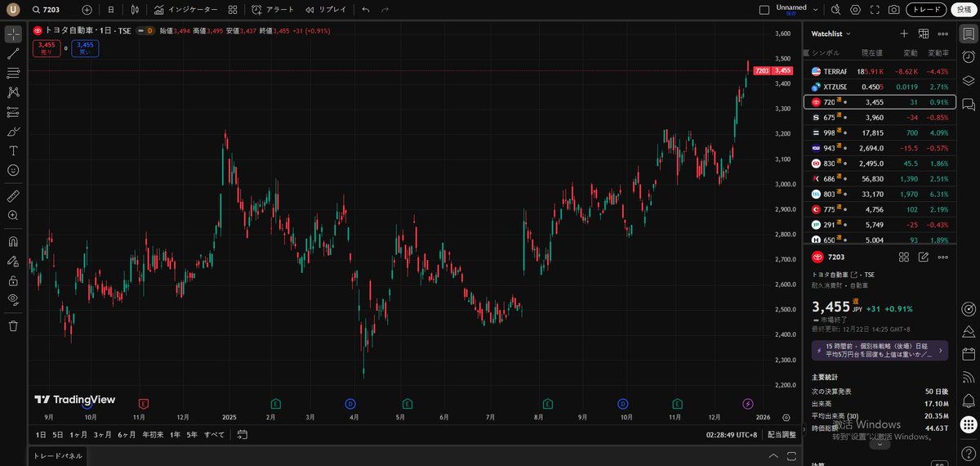This screenshot has height=466, width=980.
Task: Select the 6ヶ月 time range
Action: coord(127,435)
